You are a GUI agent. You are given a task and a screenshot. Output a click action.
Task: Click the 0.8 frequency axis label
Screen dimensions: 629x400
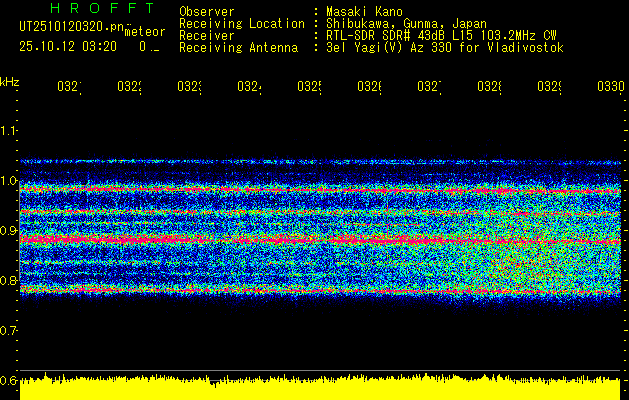tap(8, 280)
